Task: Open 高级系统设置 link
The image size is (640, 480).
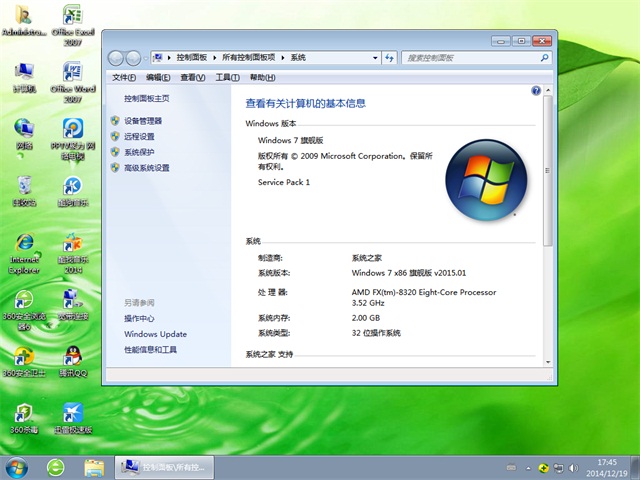Action: click(147, 168)
